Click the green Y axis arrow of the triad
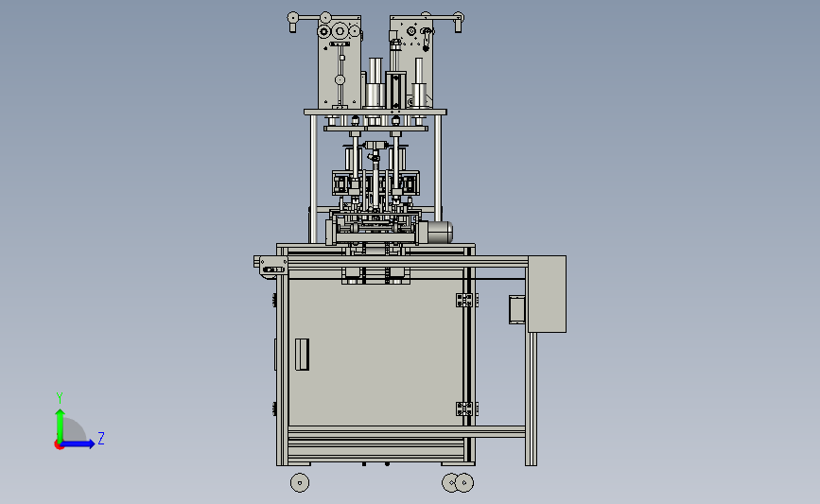 tap(61, 425)
